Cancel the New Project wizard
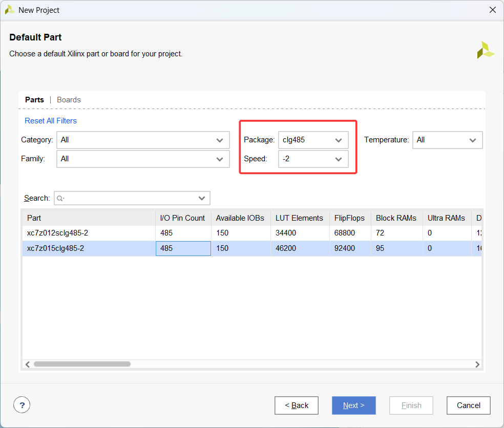The height and width of the screenshot is (428, 504). click(x=468, y=405)
